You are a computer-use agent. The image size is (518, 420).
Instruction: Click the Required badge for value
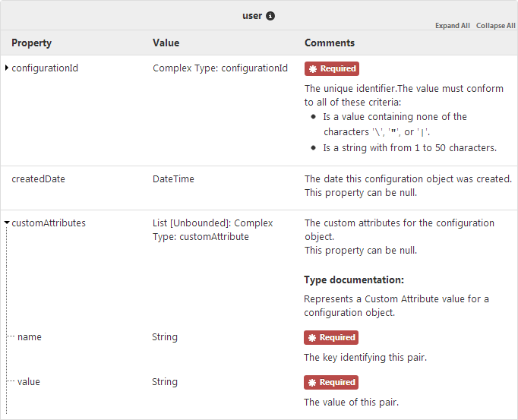click(331, 382)
